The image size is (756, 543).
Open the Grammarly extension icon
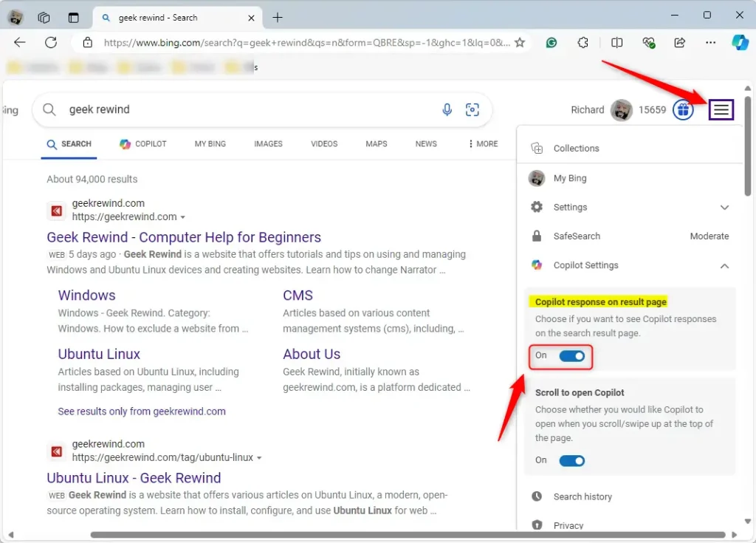[551, 42]
